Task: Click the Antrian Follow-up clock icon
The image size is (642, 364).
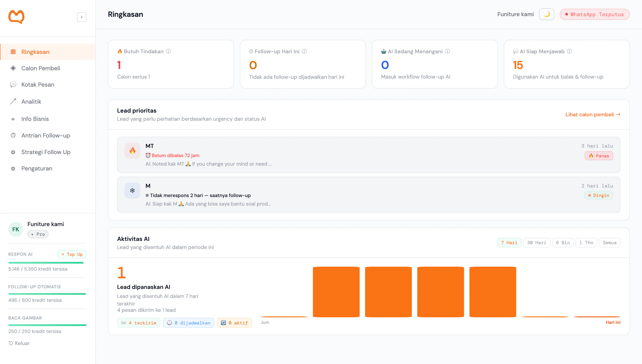Action: 13,135
